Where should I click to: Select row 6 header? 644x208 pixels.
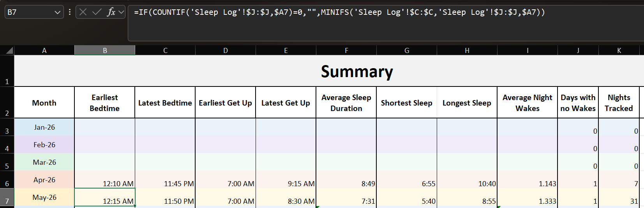point(7,180)
